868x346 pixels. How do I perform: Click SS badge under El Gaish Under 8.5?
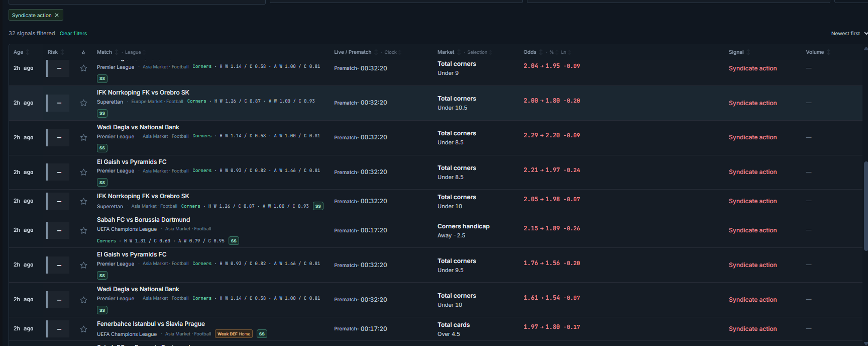tap(102, 183)
